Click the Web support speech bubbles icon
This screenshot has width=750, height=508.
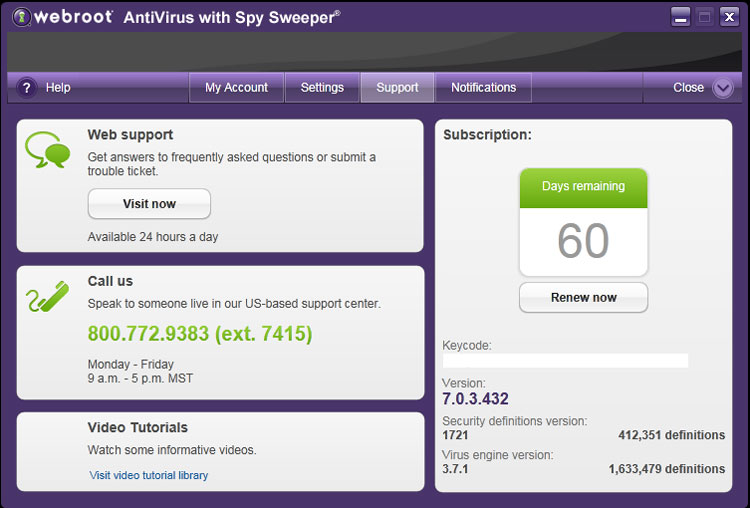(x=48, y=151)
